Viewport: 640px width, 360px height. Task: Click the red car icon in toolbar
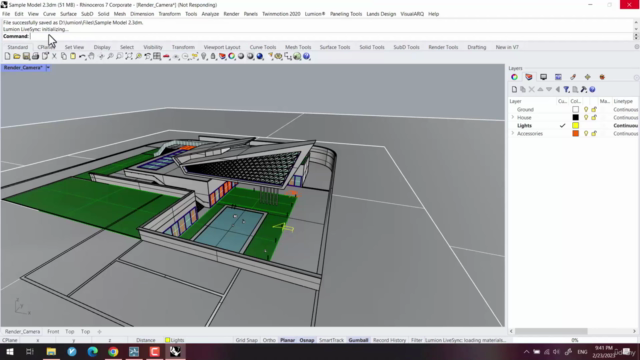(167, 56)
